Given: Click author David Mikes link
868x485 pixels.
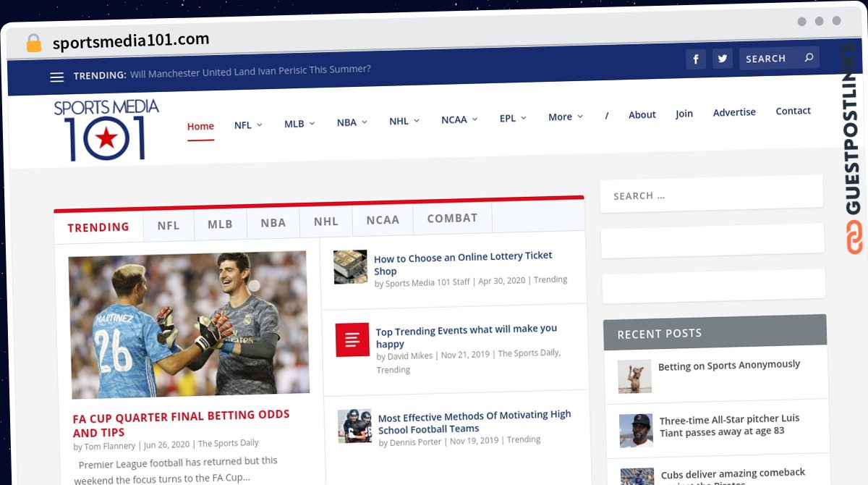Looking at the screenshot, I should [x=410, y=356].
